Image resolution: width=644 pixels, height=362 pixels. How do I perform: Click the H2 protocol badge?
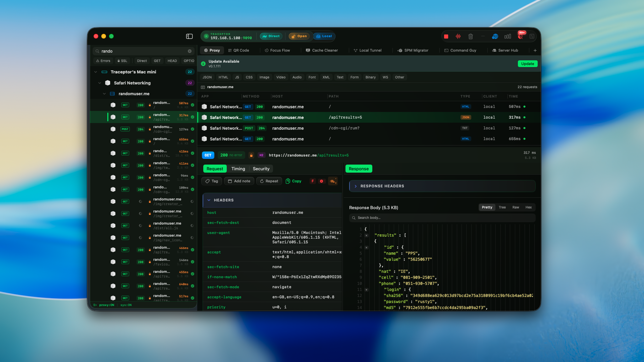pyautogui.click(x=261, y=155)
